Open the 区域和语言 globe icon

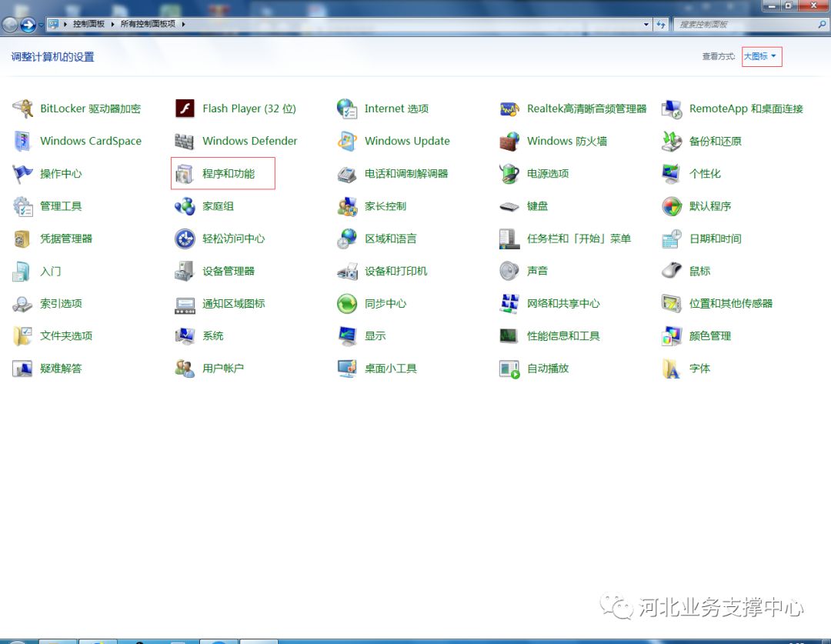coord(347,239)
